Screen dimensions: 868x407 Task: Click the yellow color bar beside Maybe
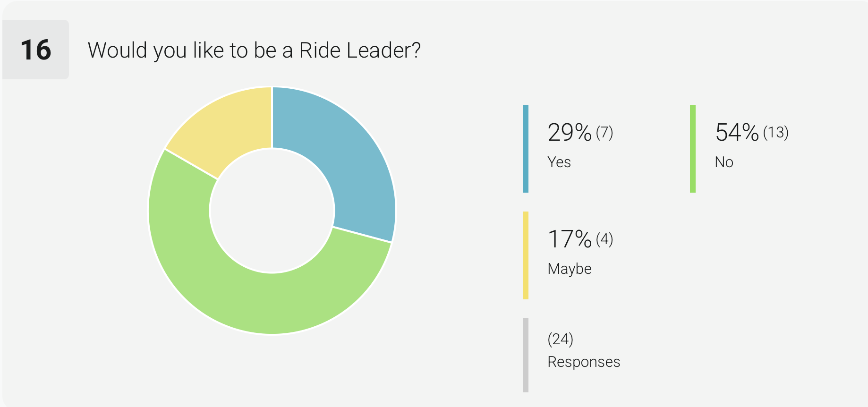526,255
